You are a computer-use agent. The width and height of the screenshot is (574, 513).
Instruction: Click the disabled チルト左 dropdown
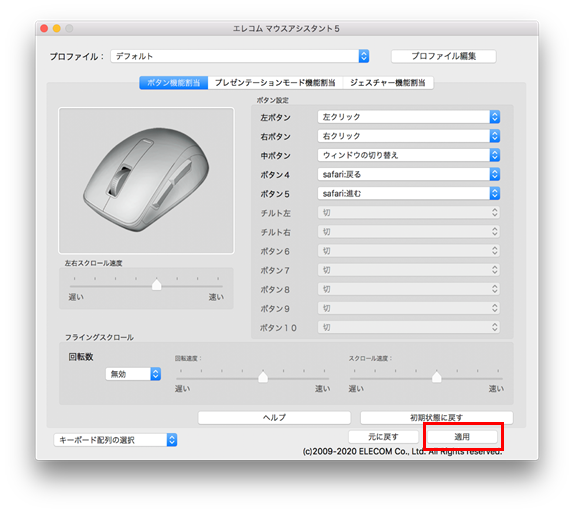click(x=409, y=212)
